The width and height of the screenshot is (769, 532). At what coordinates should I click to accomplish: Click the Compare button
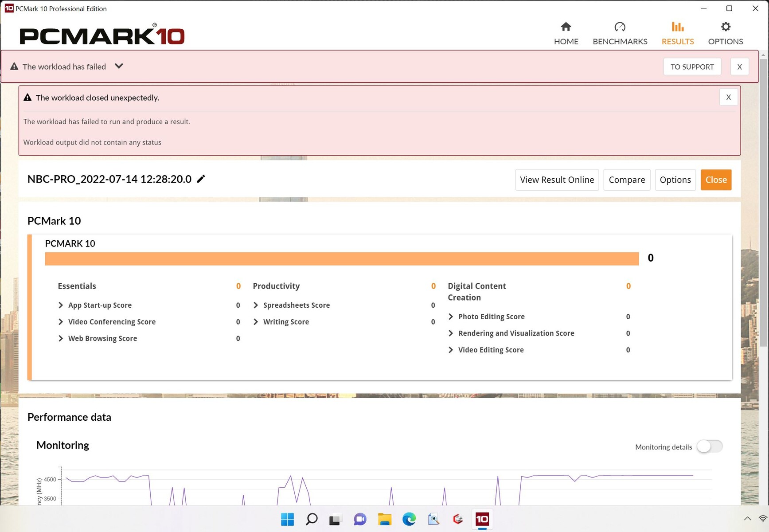coord(627,180)
